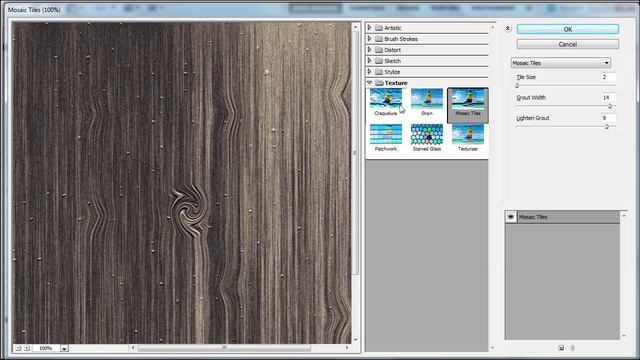Viewport: 640px width, 360px height.
Task: Click the Distort folder icon
Action: click(379, 50)
